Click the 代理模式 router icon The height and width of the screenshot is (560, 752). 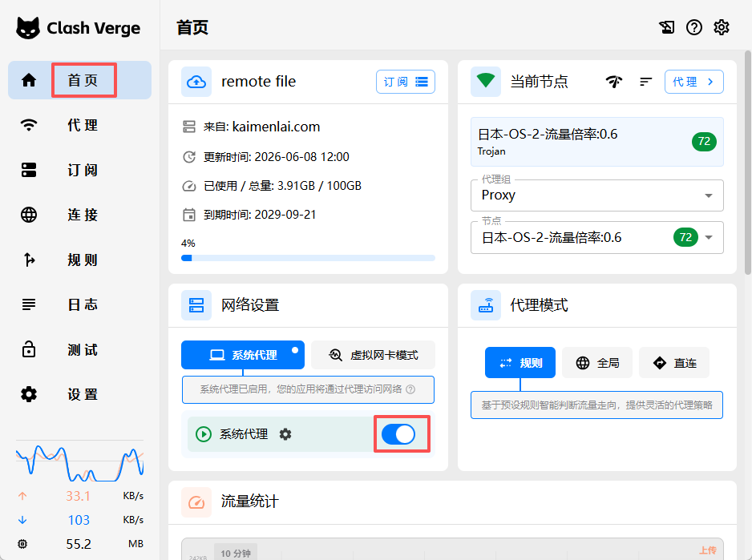486,305
